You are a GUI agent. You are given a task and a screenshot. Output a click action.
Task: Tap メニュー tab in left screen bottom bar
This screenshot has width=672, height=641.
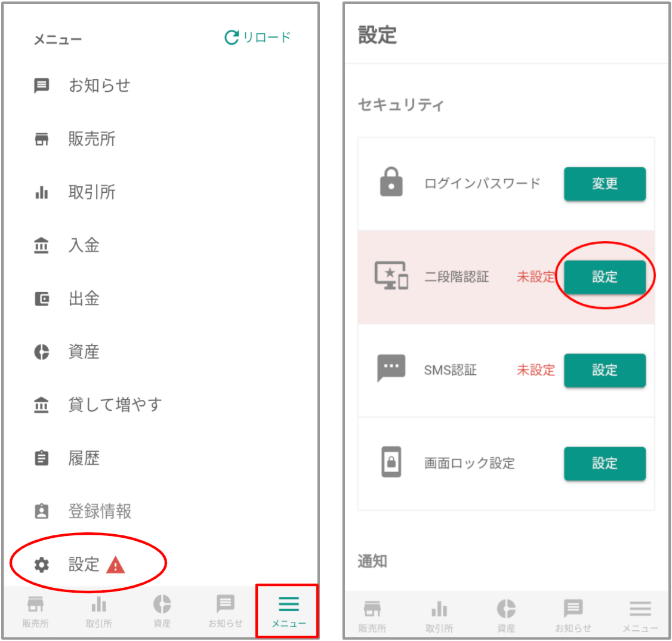(x=289, y=611)
